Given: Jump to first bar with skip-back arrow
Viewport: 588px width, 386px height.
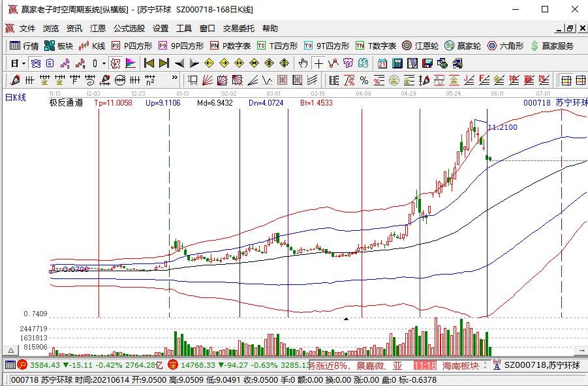Looking at the screenshot, I should [x=149, y=63].
